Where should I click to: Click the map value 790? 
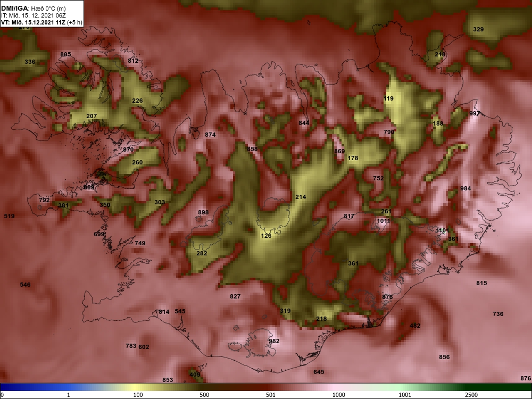coord(389,132)
